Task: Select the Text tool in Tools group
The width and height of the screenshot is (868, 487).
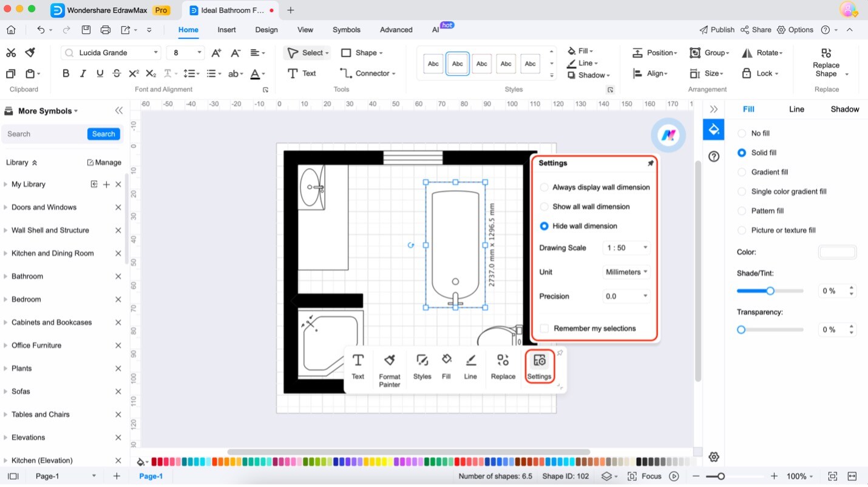Action: [302, 73]
